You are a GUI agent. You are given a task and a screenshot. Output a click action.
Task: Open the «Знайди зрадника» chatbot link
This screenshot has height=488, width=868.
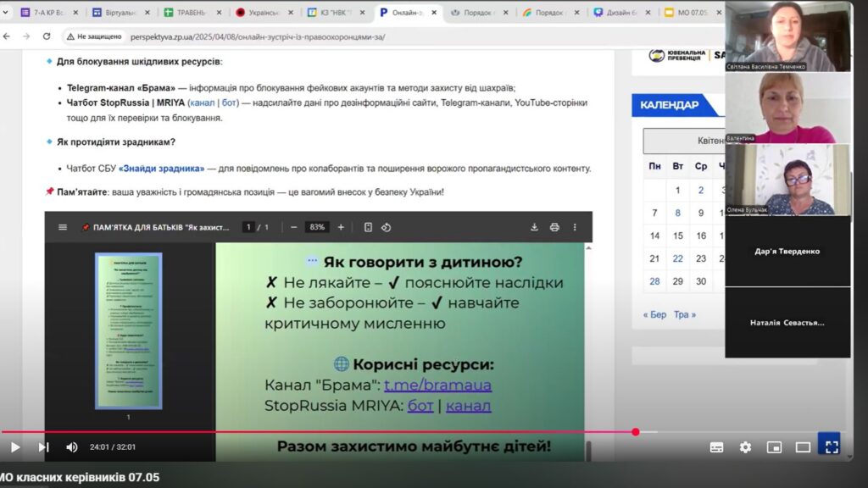[161, 169]
